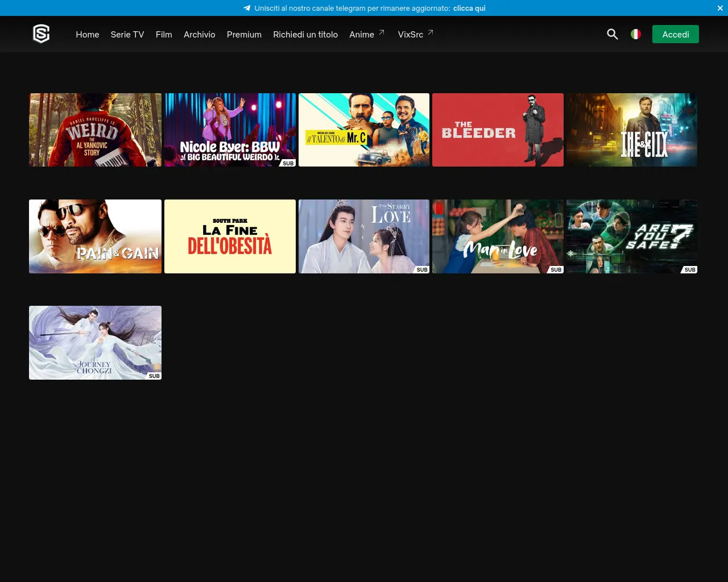Open the Archivio page
Screen dimensions: 728x582
pos(199,34)
